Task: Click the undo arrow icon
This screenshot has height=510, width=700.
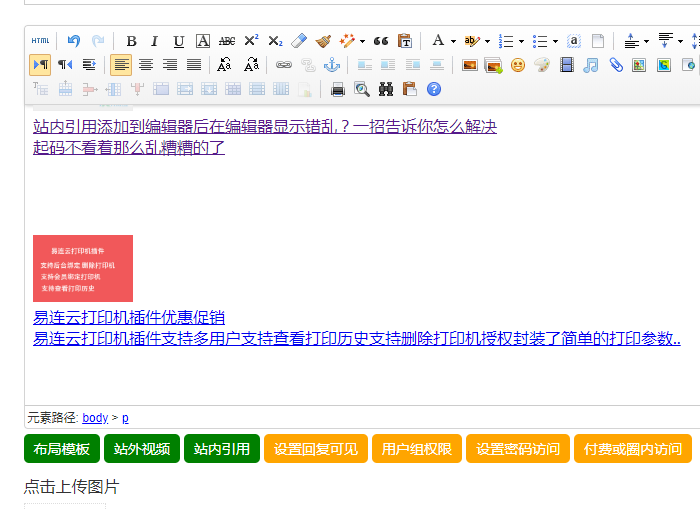Action: coord(74,41)
